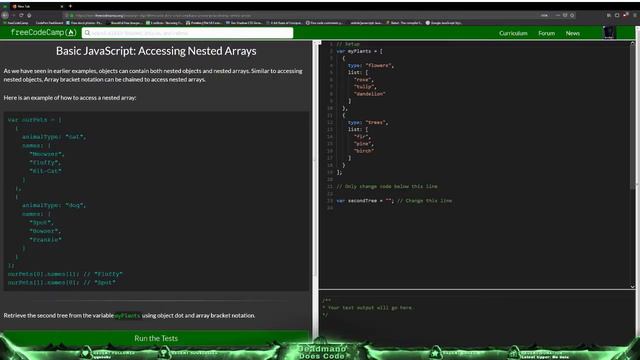The height and width of the screenshot is (360, 640).
Task: Click the heading 'Basic JavaScript: Accessing Nested Arrays'
Action: (156, 51)
